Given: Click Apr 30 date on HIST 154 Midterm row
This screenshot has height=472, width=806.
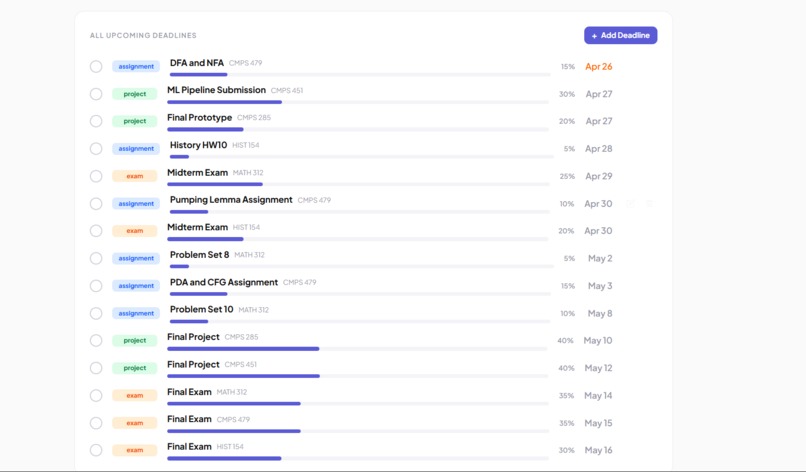Looking at the screenshot, I should (598, 231).
